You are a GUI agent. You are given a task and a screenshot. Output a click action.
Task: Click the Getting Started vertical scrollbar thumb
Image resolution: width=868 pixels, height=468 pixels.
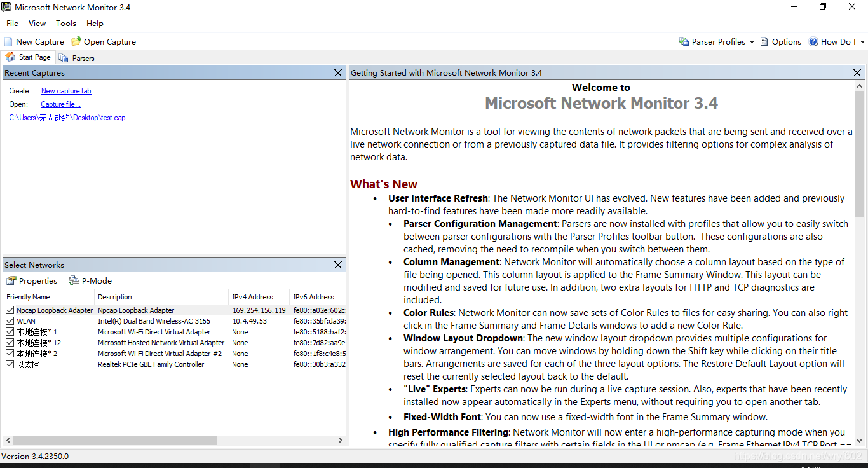coord(860,153)
